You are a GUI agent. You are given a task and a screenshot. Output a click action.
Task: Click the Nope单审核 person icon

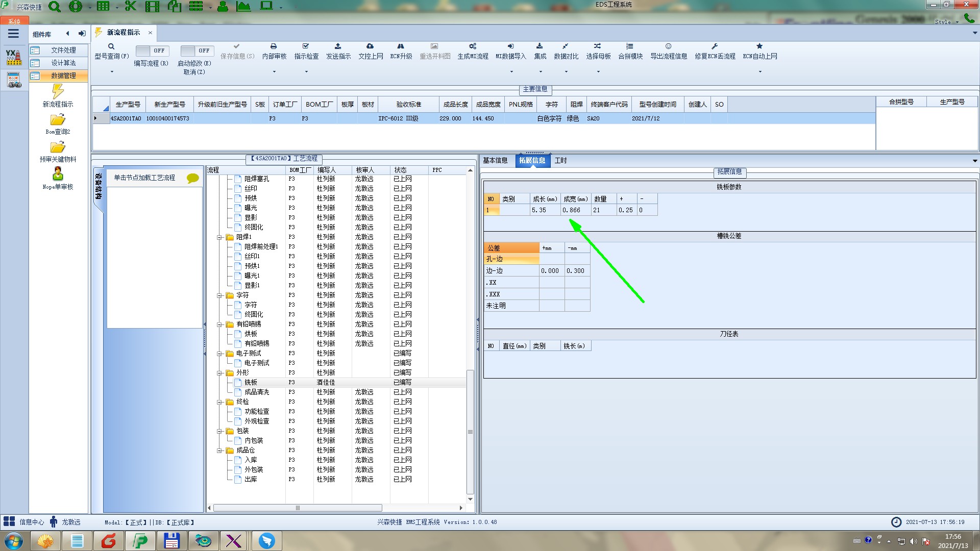point(58,174)
